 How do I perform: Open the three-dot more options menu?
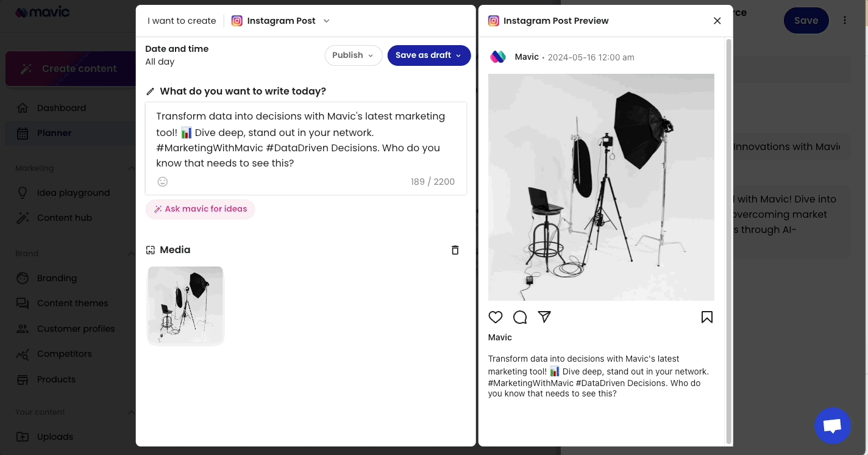[845, 21]
